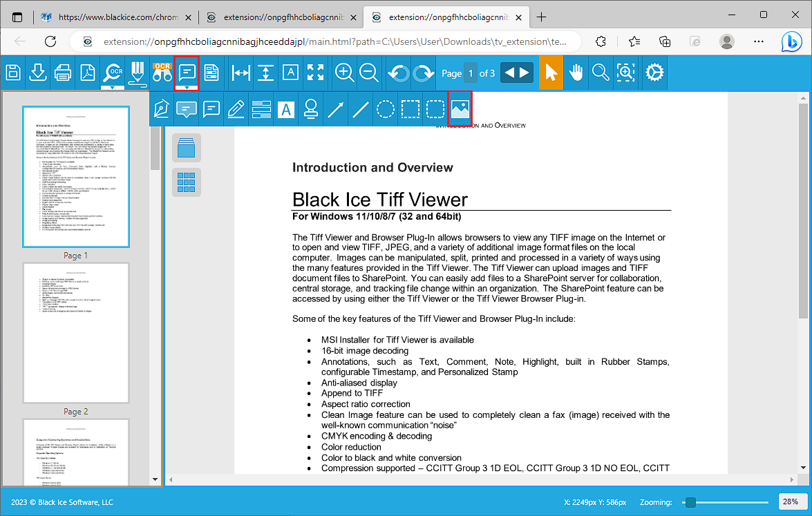The width and height of the screenshot is (812, 516).
Task: Switch to the middle extension browser tab
Action: pos(283,17)
